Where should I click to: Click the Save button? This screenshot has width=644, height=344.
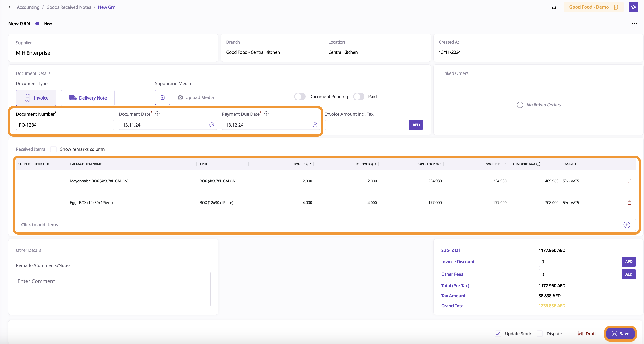click(x=620, y=333)
